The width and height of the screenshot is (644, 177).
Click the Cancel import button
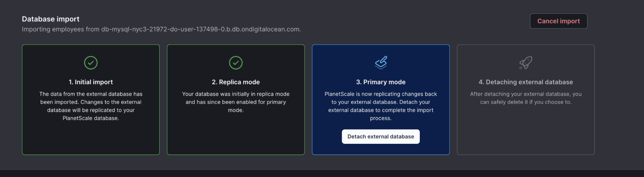(559, 21)
